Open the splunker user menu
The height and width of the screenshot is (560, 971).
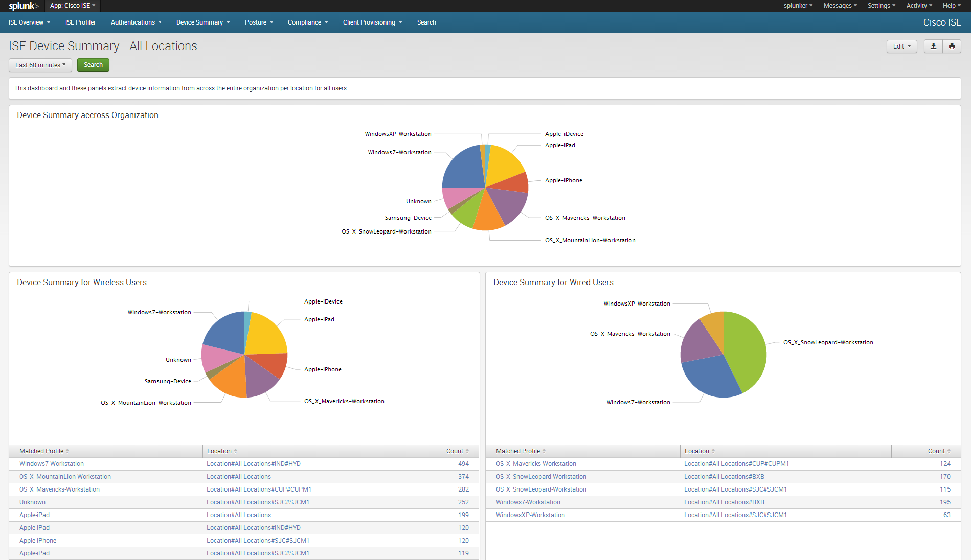click(x=798, y=6)
